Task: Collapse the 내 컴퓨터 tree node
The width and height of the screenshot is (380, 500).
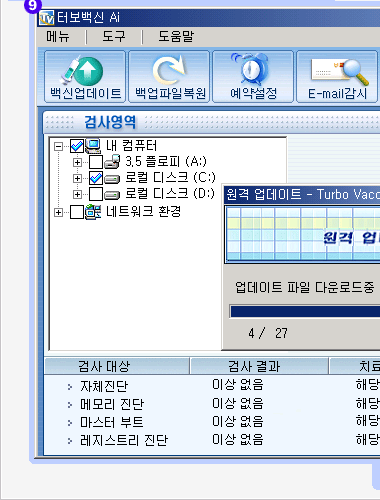Action: point(59,146)
